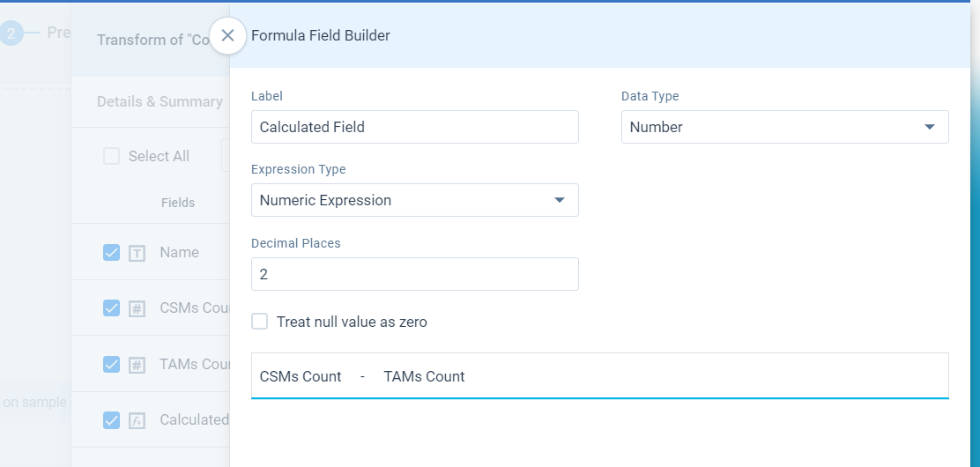The width and height of the screenshot is (980, 467).
Task: Select CSMs Count token in the formula
Action: (301, 376)
